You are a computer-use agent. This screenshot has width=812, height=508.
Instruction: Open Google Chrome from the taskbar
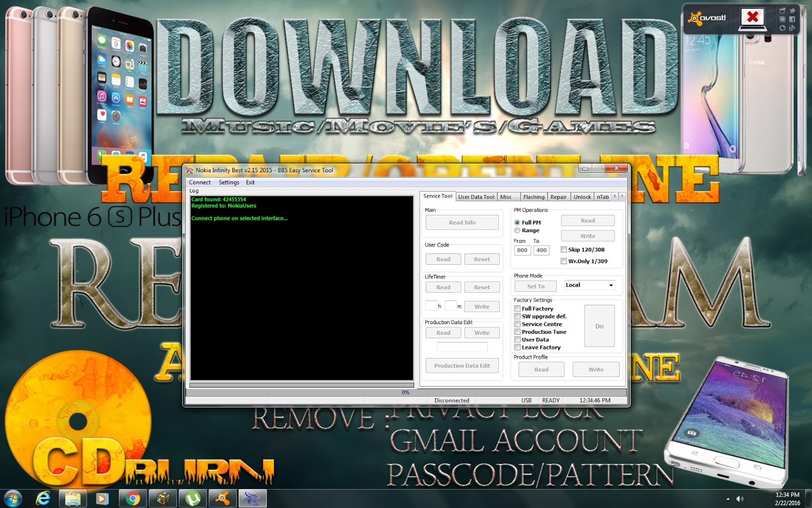(133, 498)
